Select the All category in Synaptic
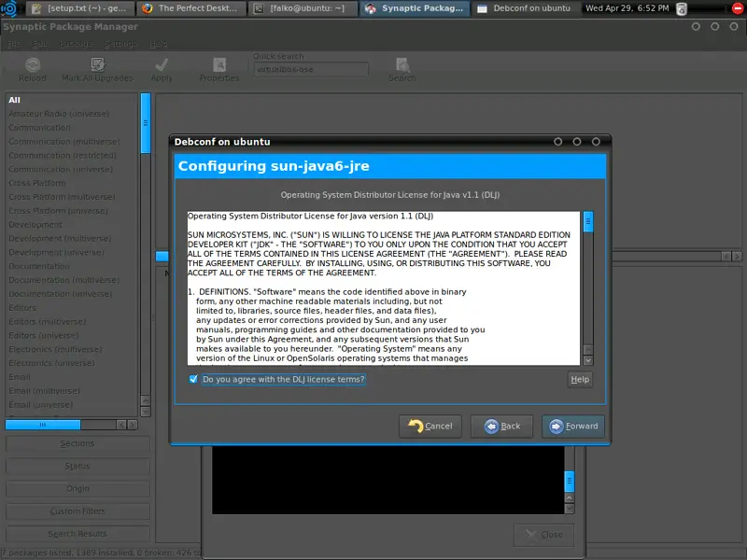Viewport: 747px width, 560px height. (14, 100)
